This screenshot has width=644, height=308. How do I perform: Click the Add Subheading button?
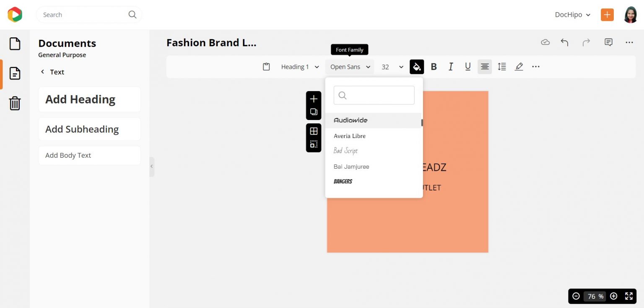(89, 129)
